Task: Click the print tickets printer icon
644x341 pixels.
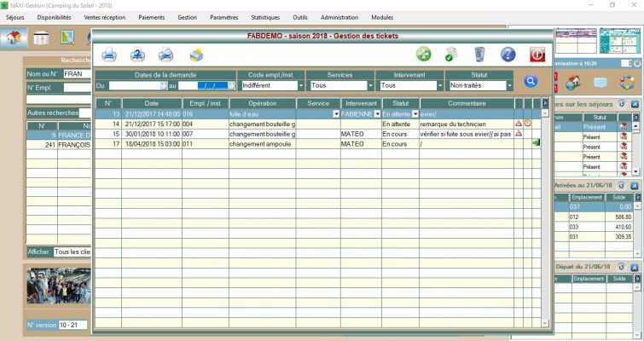Action: coord(109,55)
